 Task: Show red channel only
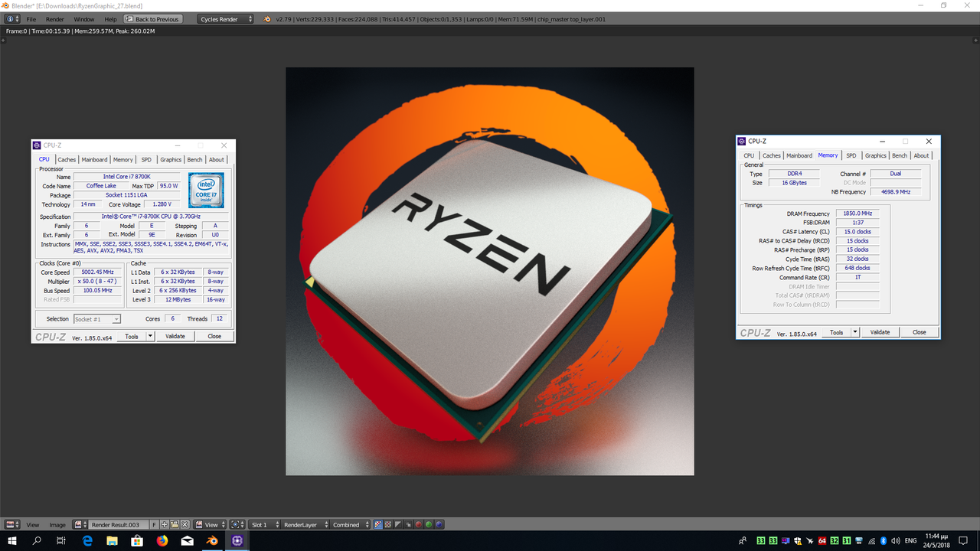(x=418, y=525)
